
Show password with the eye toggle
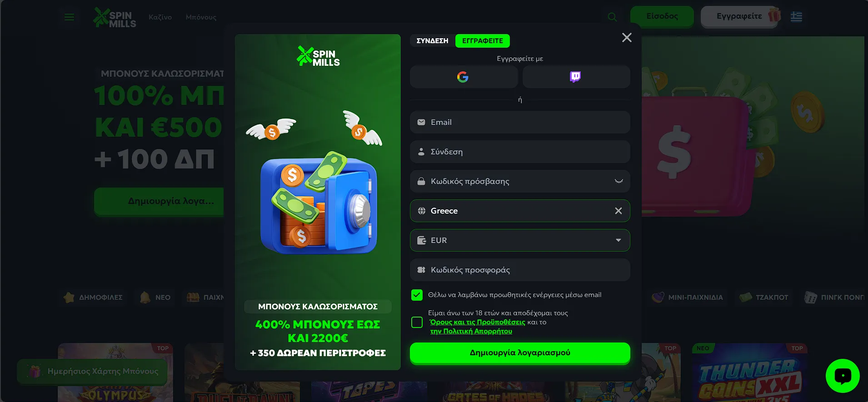[x=619, y=181]
